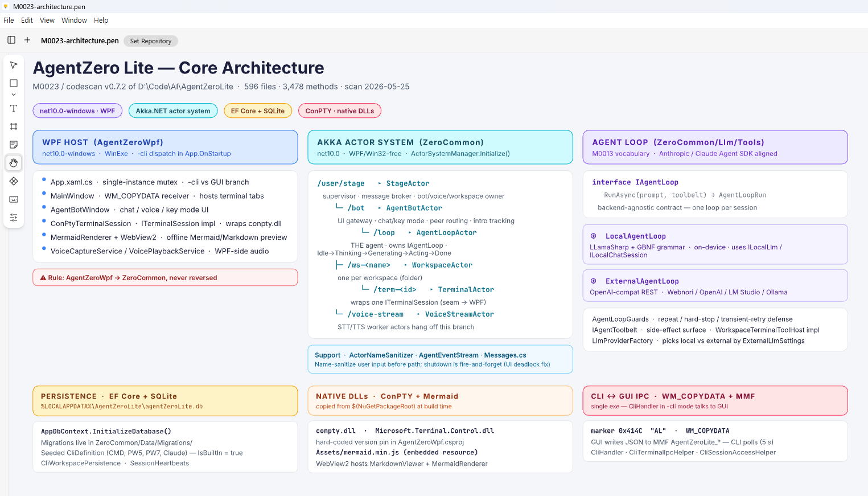This screenshot has width=868, height=496.
Task: Select the 'ConPTY · native DLLs' pill
Action: pos(340,111)
